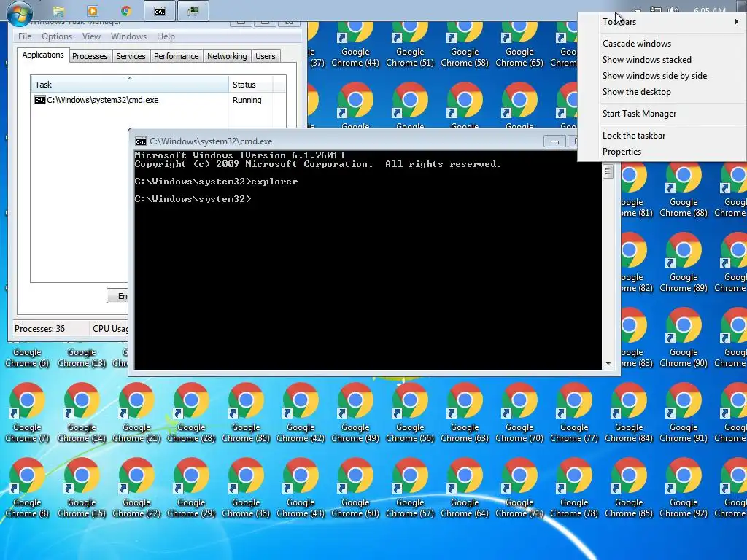Switch to Networking tab
The width and height of the screenshot is (747, 560).
(x=227, y=56)
